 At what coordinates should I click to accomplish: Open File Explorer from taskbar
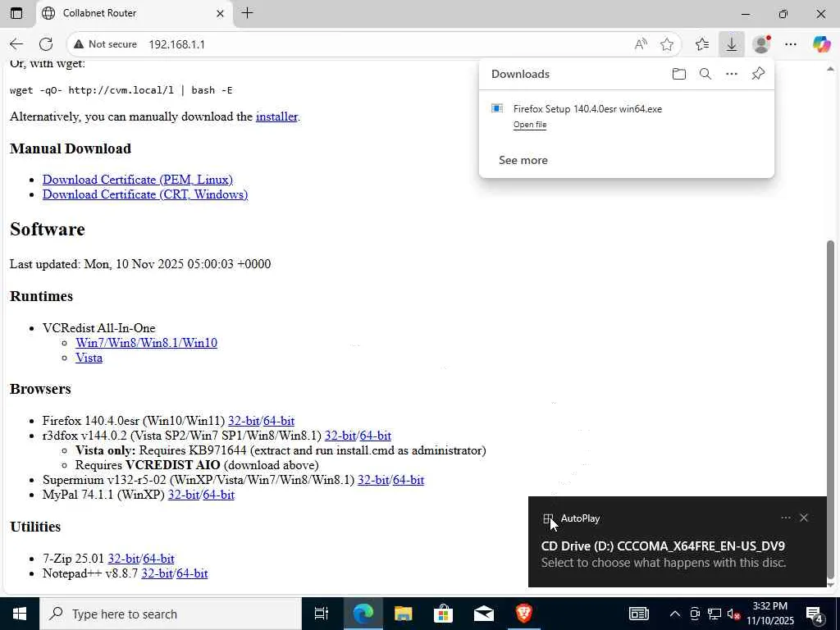403,614
